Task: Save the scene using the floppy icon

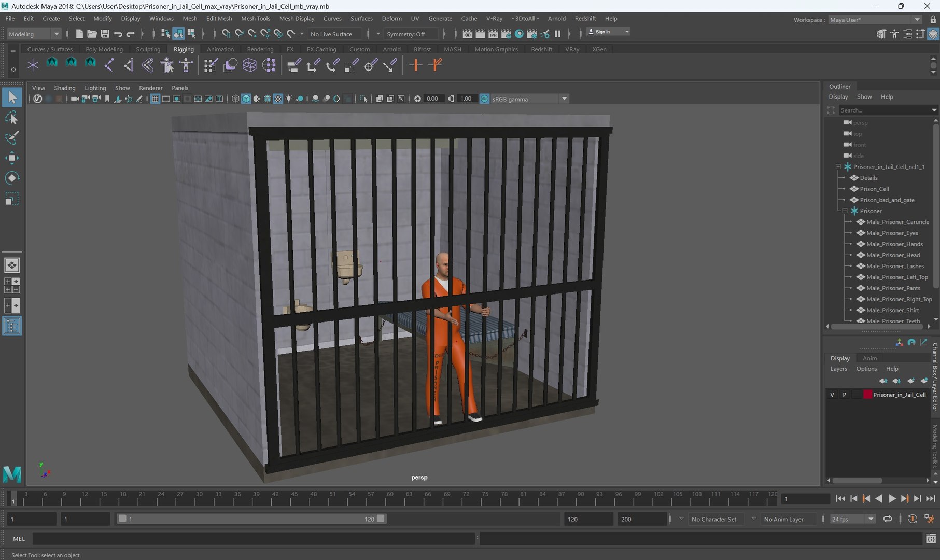Action: tap(105, 34)
